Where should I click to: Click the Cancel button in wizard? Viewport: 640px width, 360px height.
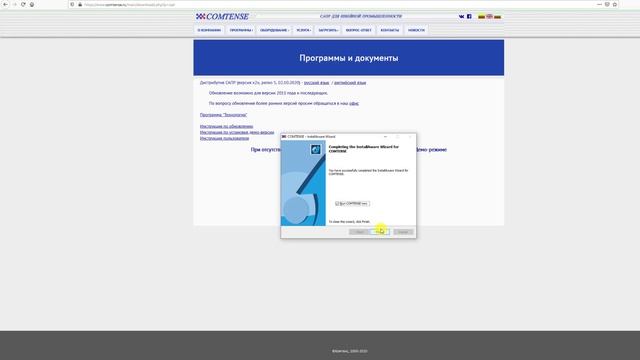click(403, 232)
